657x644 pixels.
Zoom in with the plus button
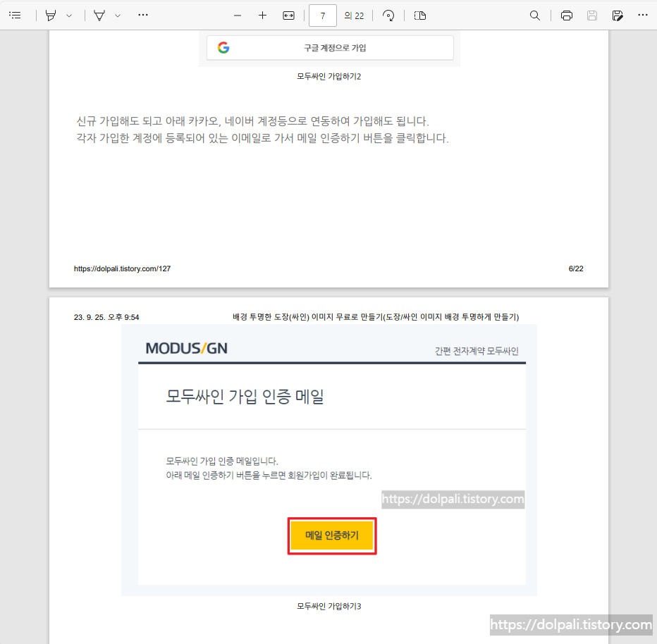click(x=263, y=16)
